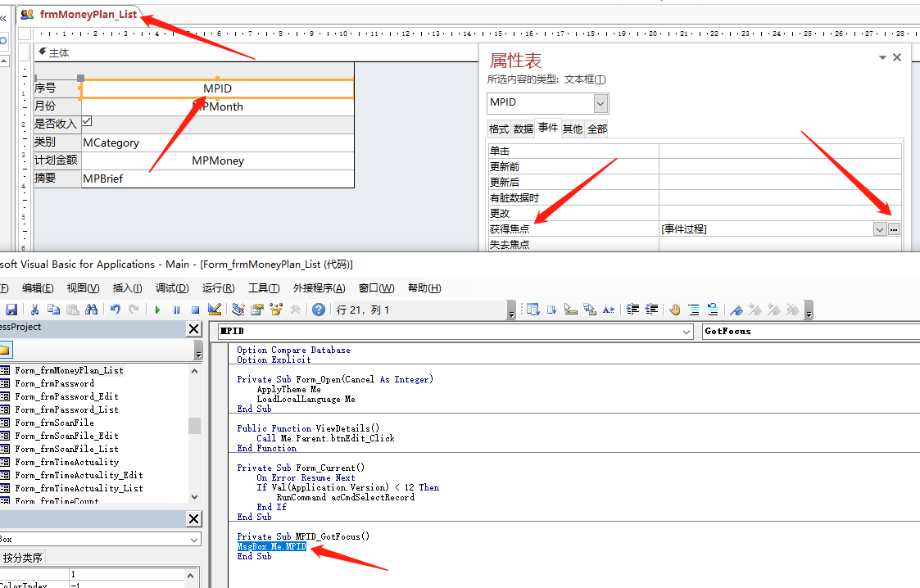
Task: Toggle Design Mode ruler icon
Action: [215, 310]
